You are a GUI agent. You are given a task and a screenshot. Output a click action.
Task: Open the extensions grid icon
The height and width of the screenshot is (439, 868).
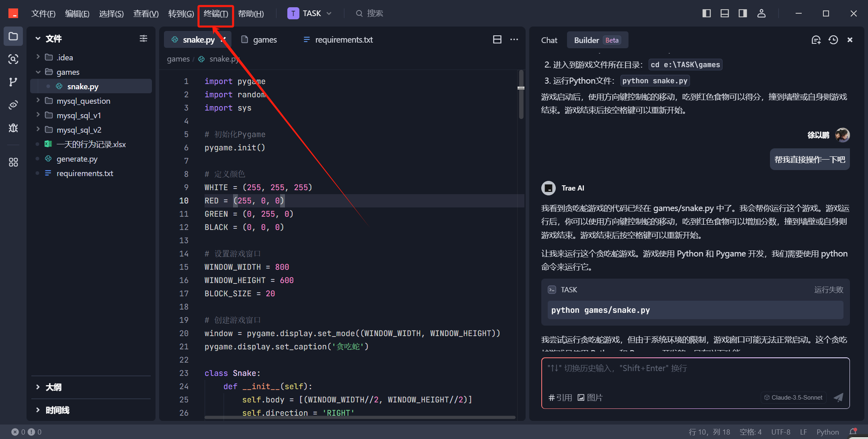pos(13,162)
